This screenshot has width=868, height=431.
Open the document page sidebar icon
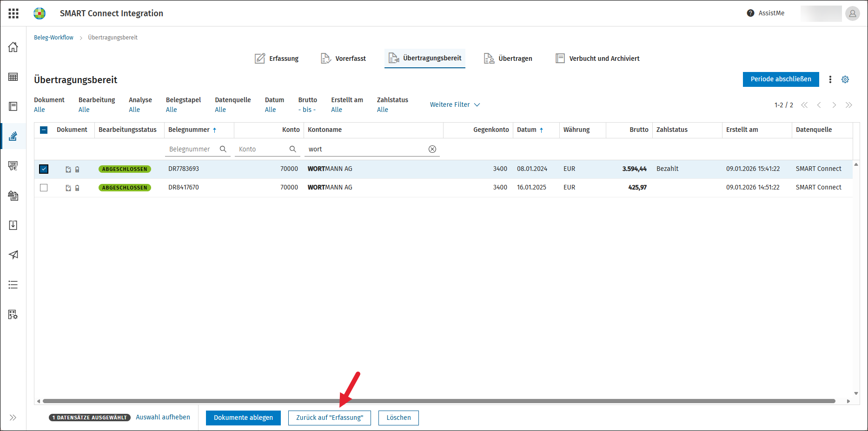(x=13, y=106)
